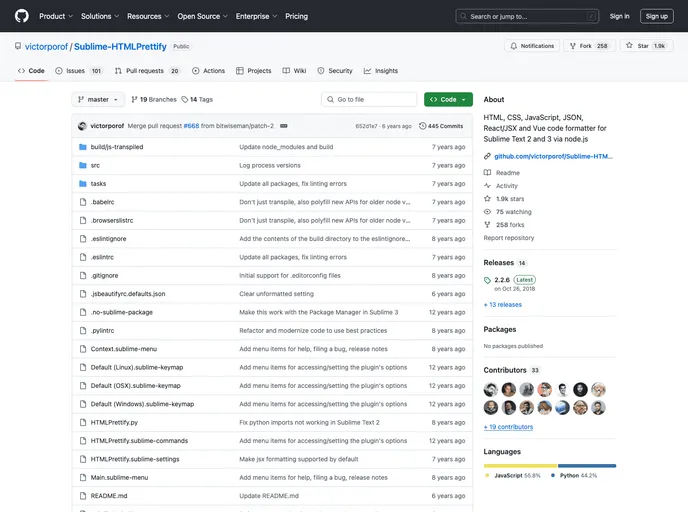Open 'Clear unformatted setting' commit message
This screenshot has height=512, width=688.
pyautogui.click(x=276, y=294)
